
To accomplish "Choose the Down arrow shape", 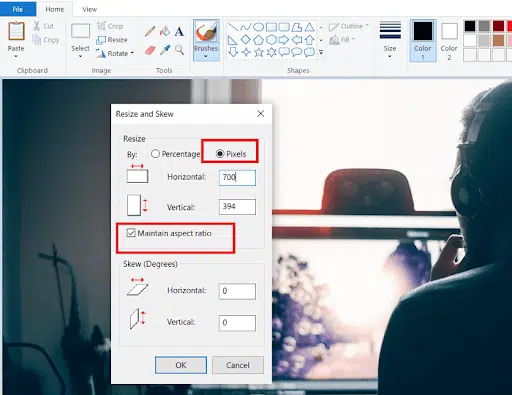I will pos(233,52).
